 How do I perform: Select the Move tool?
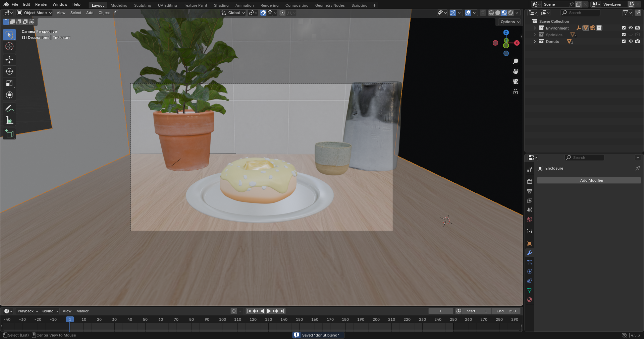[9, 59]
